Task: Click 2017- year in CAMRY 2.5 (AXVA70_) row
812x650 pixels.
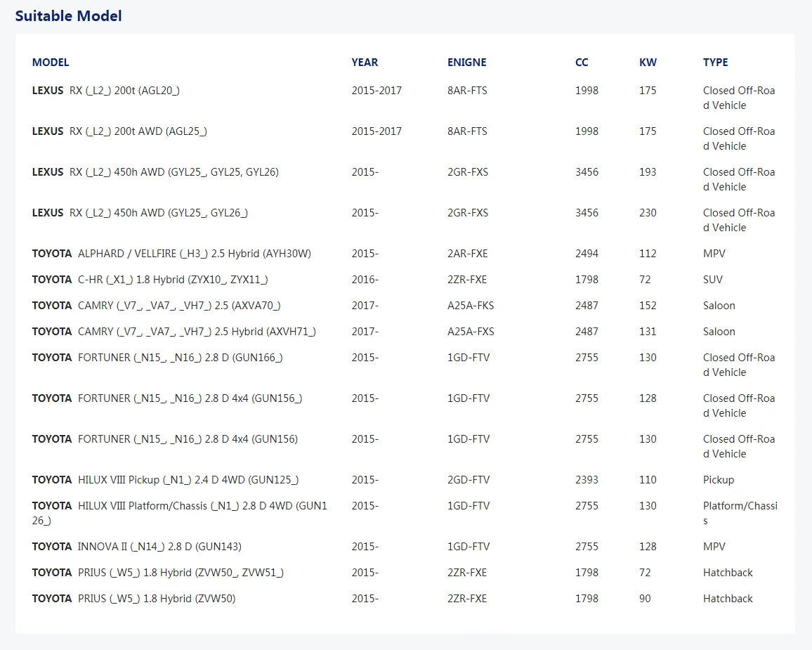Action: click(x=365, y=306)
